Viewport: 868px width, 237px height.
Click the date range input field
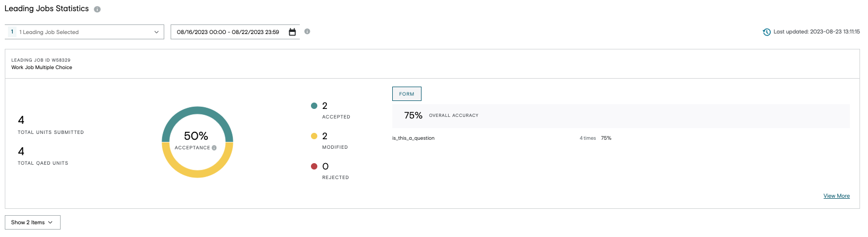228,32
